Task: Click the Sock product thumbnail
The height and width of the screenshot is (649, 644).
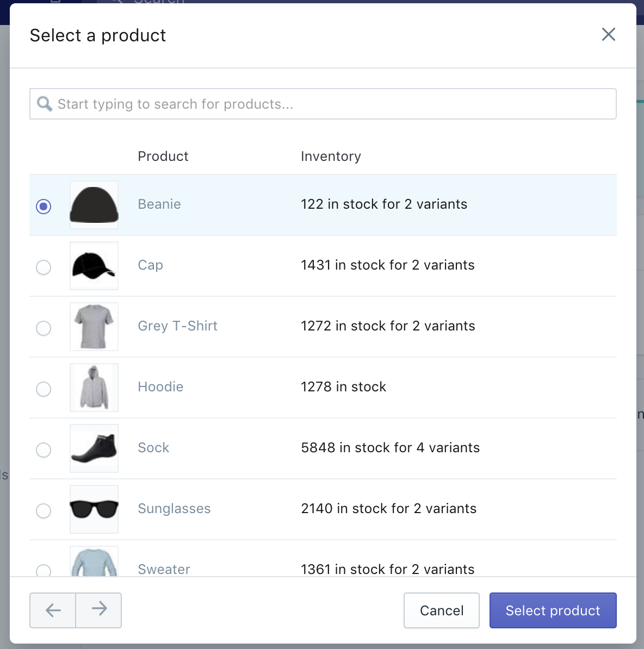Action: (94, 448)
